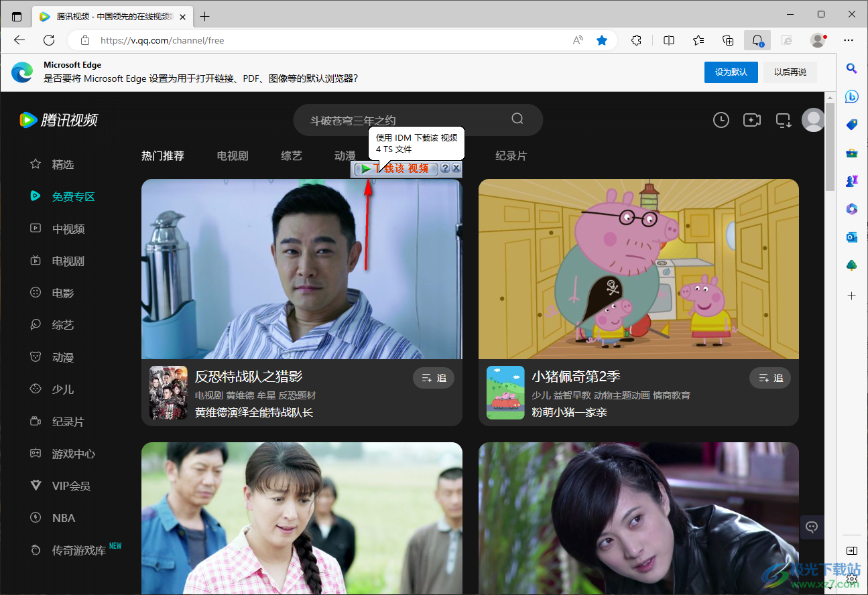Open the Edge tab actions menu
Viewport: 868px width, 595px height.
click(x=17, y=16)
